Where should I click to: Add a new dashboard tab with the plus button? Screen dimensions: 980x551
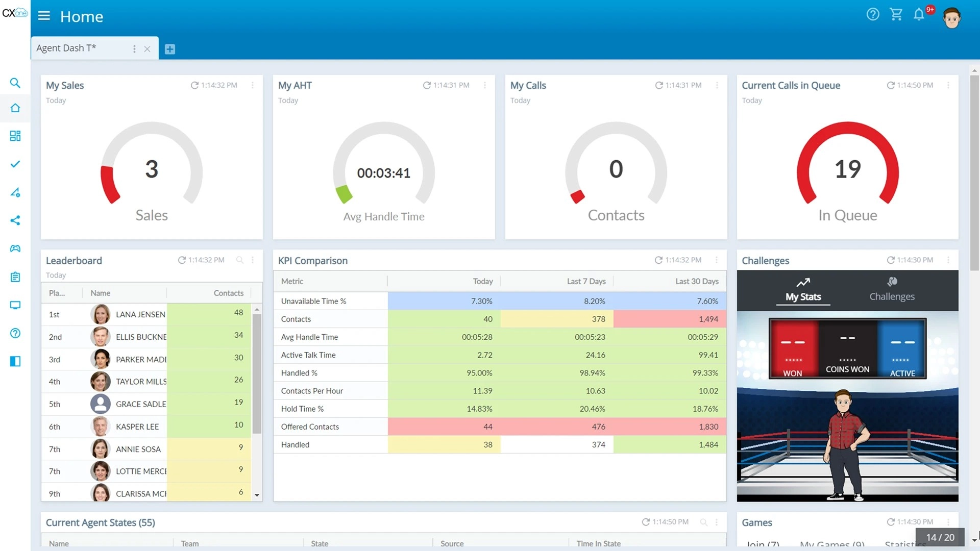coord(170,48)
